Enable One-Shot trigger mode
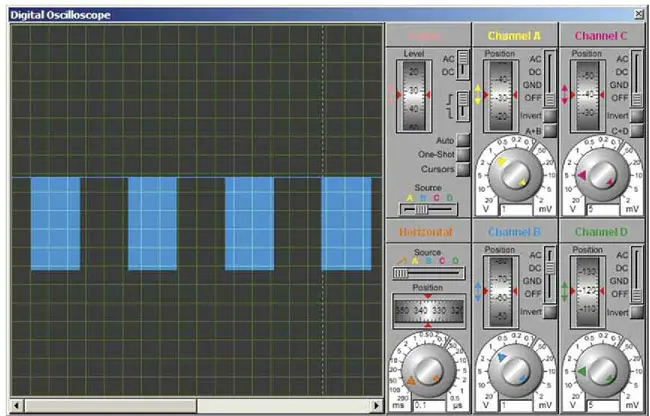 (x=463, y=155)
